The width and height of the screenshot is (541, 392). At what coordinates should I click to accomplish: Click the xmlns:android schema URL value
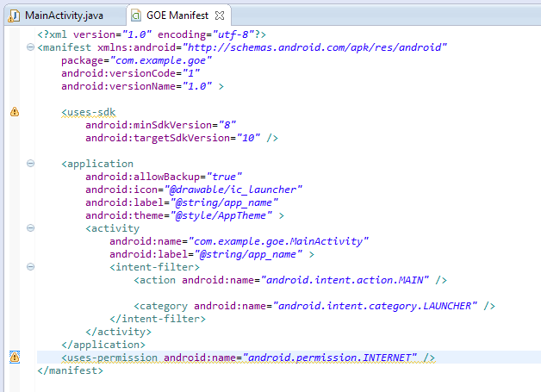[315, 47]
